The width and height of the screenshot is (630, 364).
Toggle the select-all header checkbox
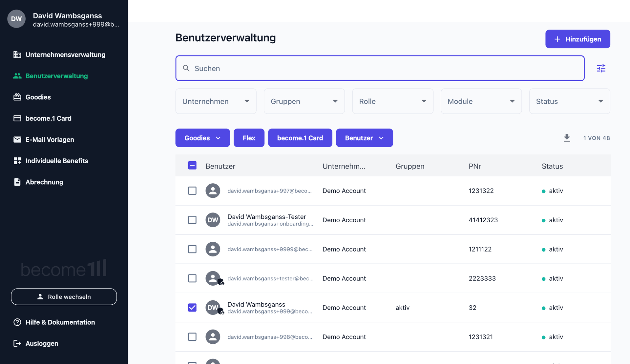coord(192,166)
